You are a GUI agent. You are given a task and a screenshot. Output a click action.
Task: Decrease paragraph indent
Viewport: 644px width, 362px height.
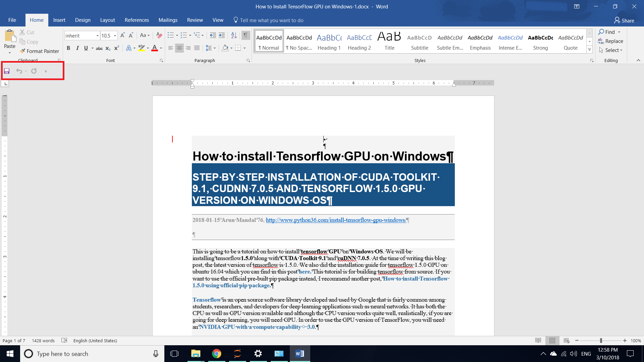click(213, 36)
